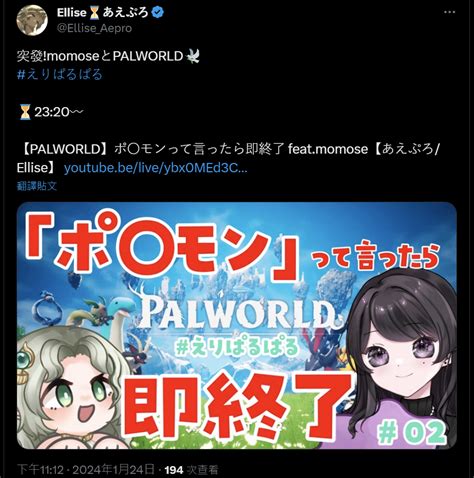
Task: Open the PALWORLD stream thumbnail image
Action: (237, 325)
